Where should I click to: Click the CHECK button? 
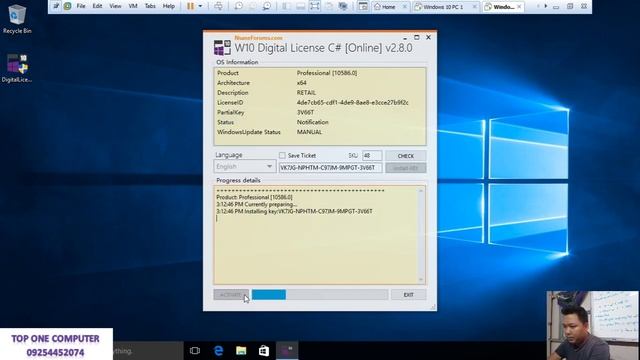[406, 156]
